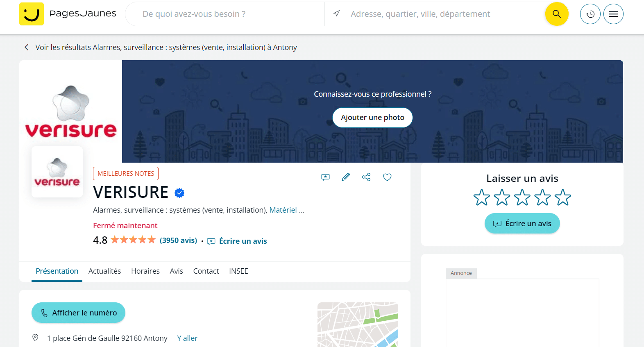
Task: Click the address '1 place Gén de Gaulle 92160 Antony'
Action: tap(107, 338)
